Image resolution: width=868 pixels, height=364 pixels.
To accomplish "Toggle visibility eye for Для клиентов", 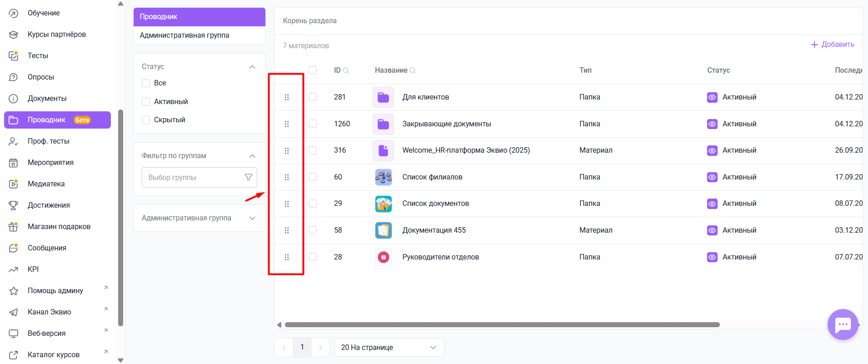I will coord(712,97).
